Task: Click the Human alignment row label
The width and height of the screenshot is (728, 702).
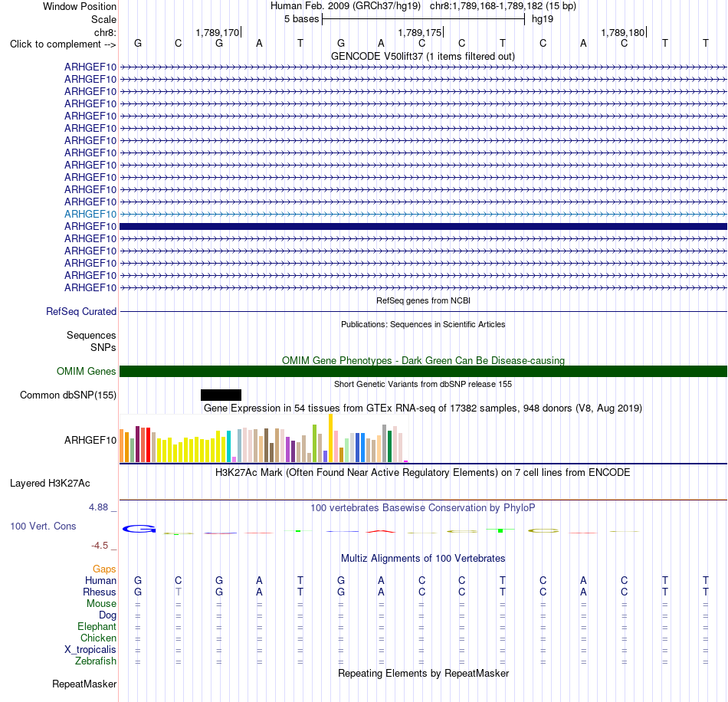Action: [x=100, y=580]
